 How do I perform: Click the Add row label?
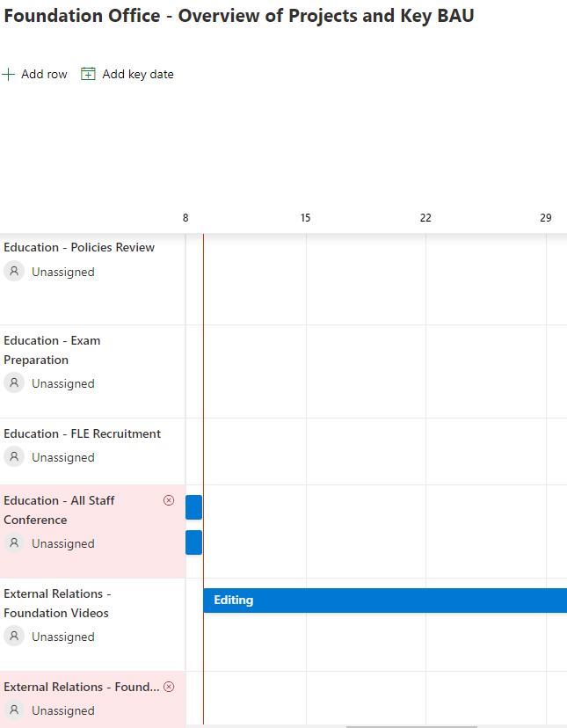[44, 74]
